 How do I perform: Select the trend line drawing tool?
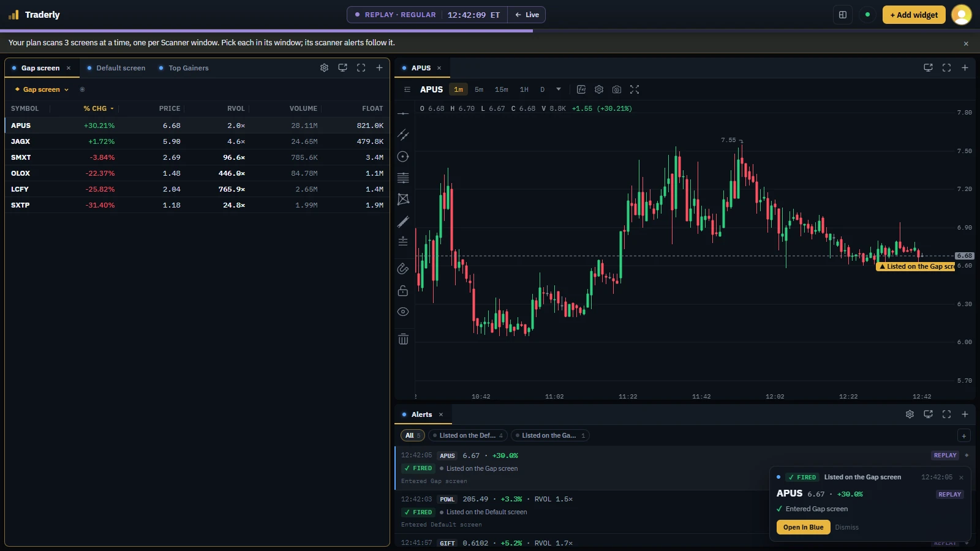pyautogui.click(x=403, y=135)
